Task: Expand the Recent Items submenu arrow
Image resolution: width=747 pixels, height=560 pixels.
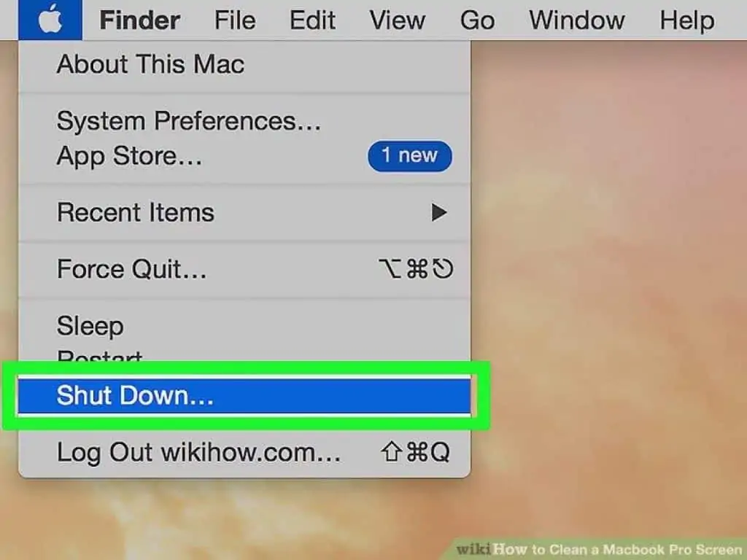Action: click(x=438, y=212)
